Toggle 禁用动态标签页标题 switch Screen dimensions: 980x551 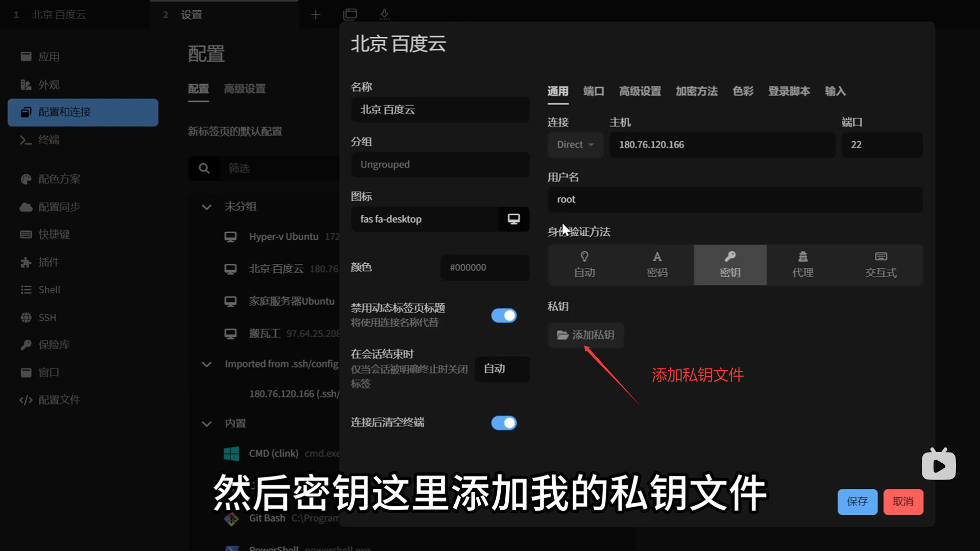point(504,315)
